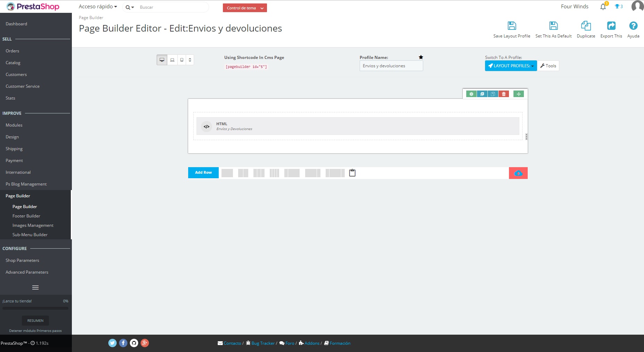644x352 pixels.
Task: Save the layout profile
Action: pyautogui.click(x=512, y=30)
